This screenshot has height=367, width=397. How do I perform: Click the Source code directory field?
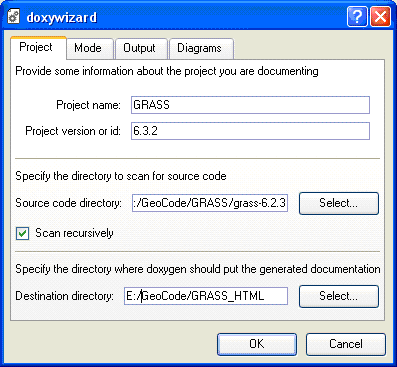[210, 203]
